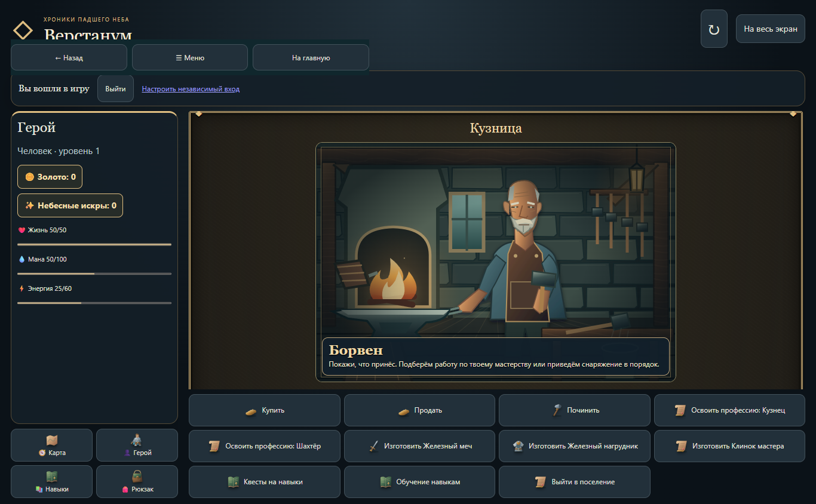The image size is (816, 504).
Task: Log out with the Выйти button
Action: click(115, 88)
